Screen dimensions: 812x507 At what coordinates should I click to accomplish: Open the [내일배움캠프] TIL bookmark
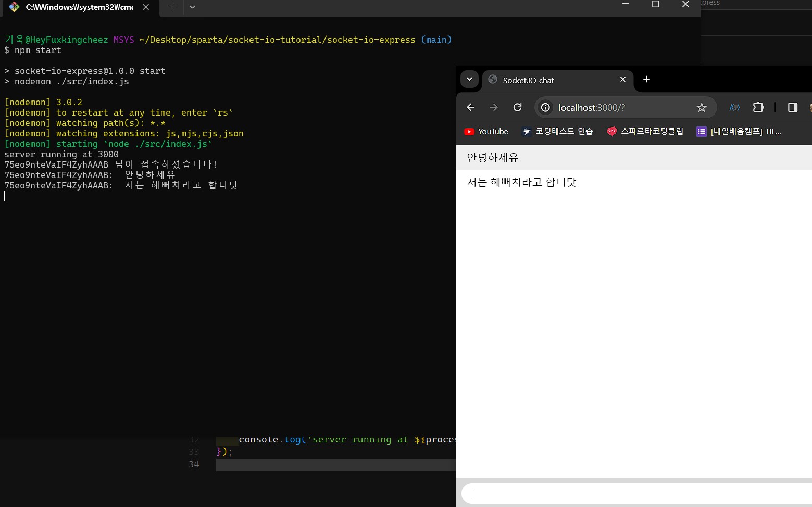[739, 132]
